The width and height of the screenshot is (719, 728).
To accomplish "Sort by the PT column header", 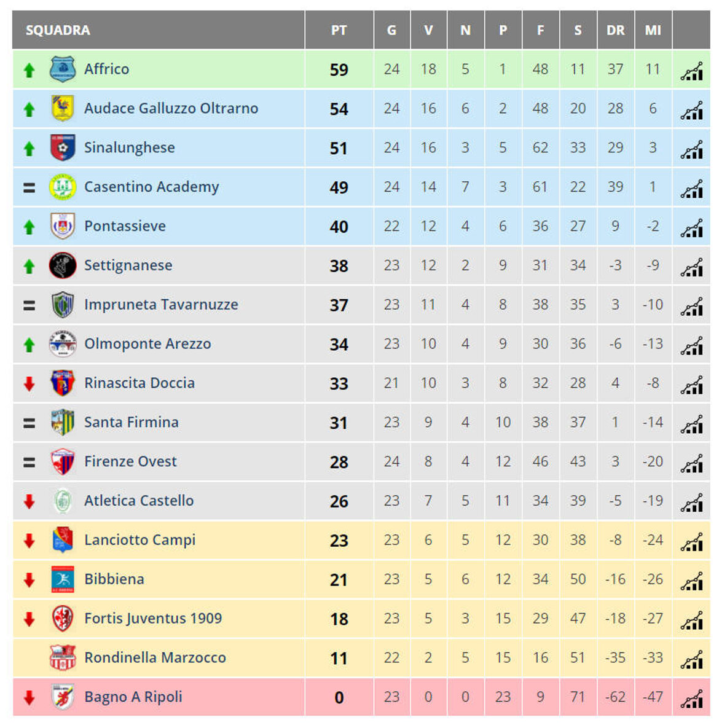I will [339, 30].
